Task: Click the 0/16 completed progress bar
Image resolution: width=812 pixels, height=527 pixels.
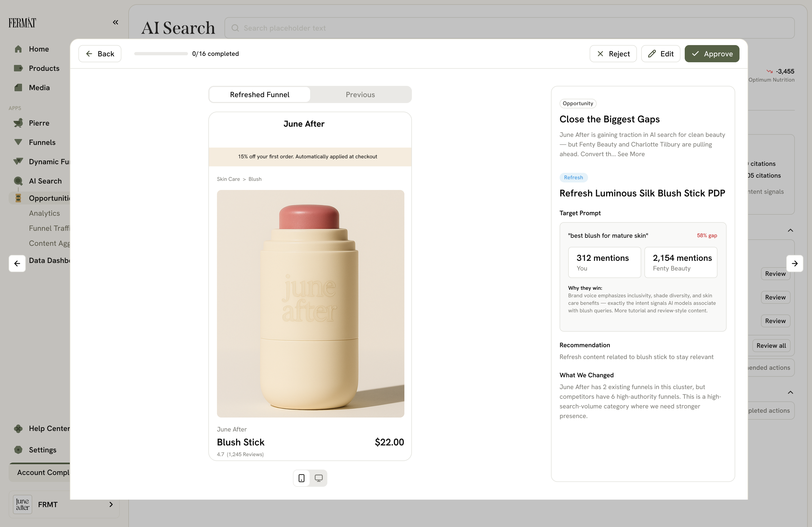Action: 161,53
